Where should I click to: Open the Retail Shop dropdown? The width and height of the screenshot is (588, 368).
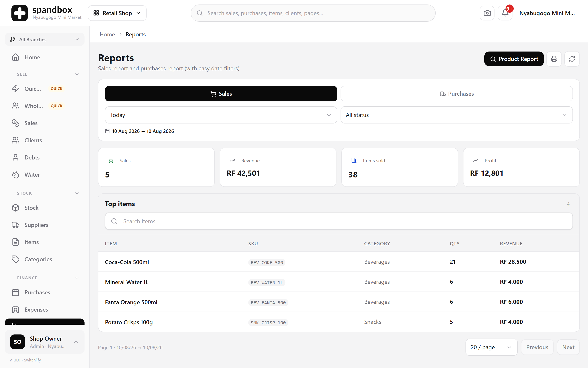(x=117, y=13)
